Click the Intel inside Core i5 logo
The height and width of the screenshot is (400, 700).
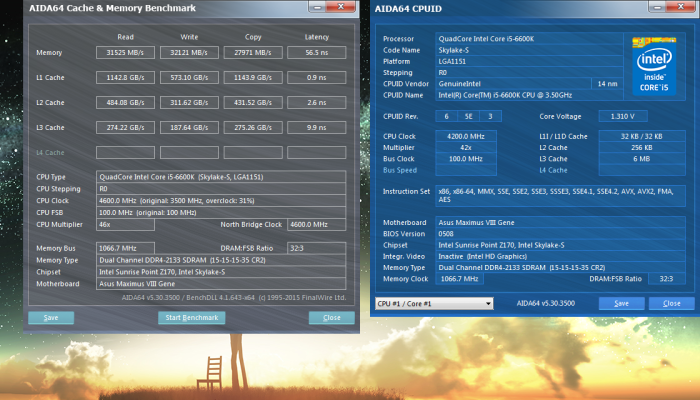tap(654, 66)
